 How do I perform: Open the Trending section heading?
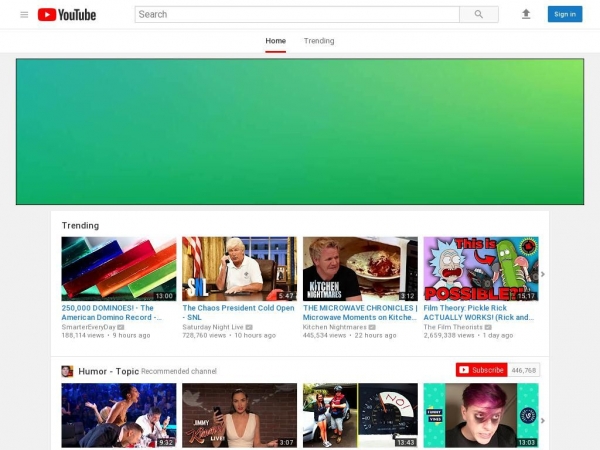coord(80,225)
